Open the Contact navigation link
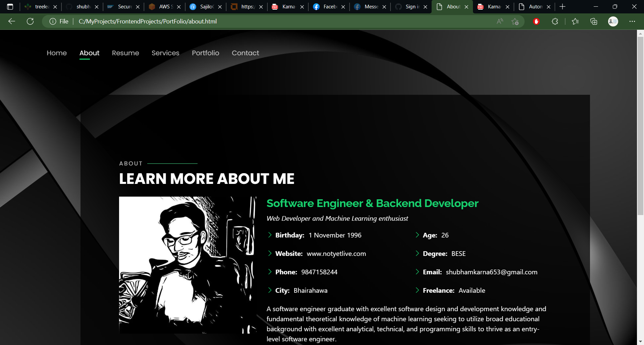644x345 pixels. 246,53
